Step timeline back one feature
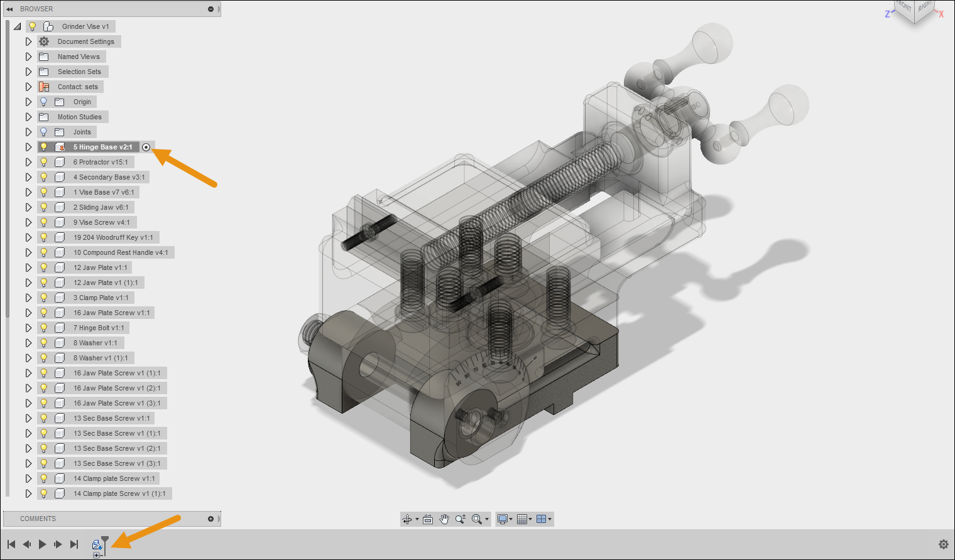Viewport: 955px width, 560px height. pos(27,544)
